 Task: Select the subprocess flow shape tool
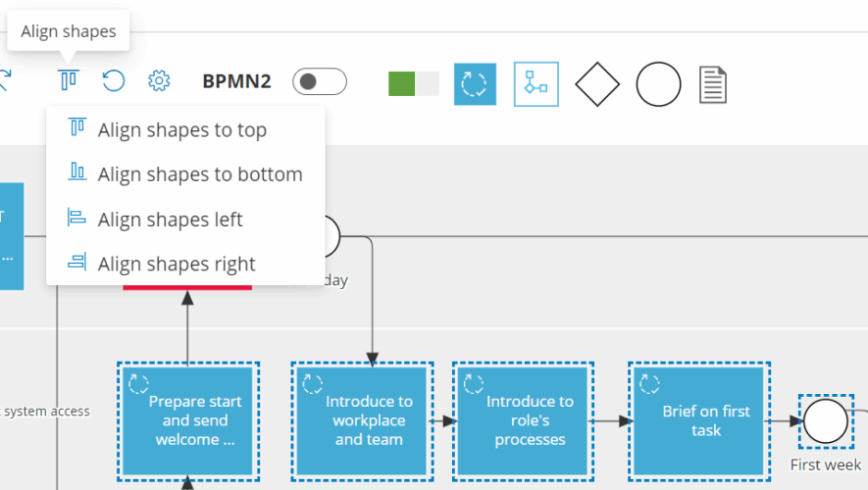point(536,83)
